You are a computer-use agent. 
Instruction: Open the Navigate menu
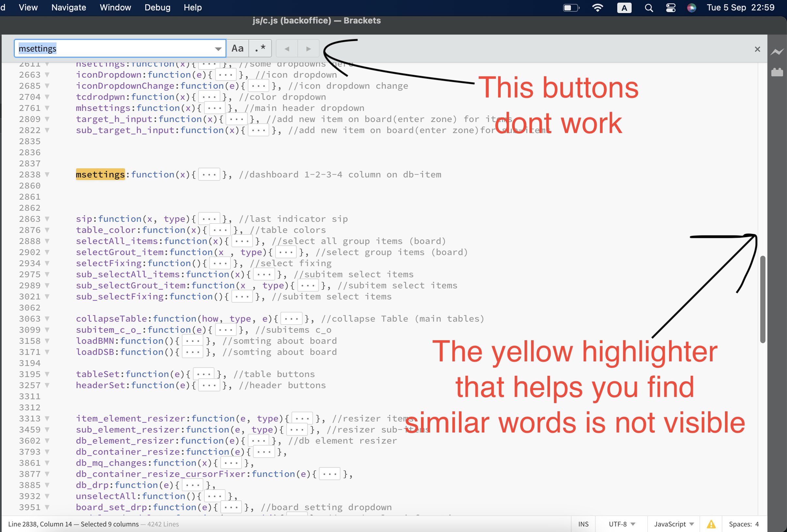69,8
